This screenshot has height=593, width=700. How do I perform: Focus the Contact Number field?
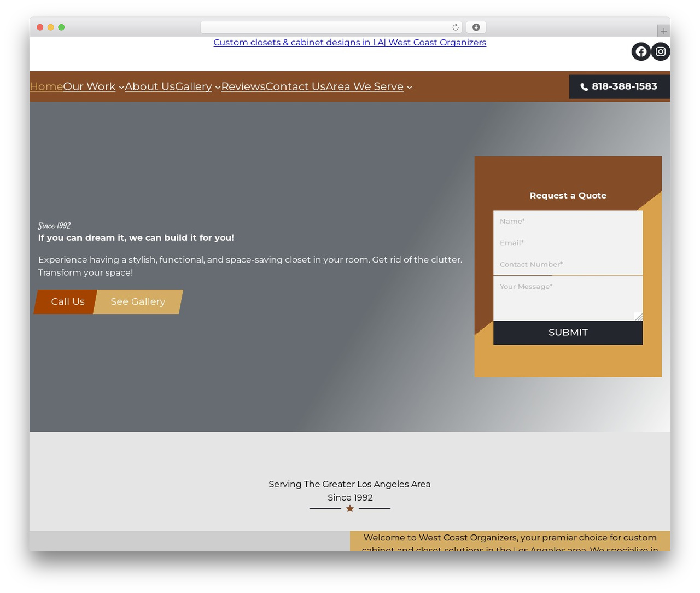pyautogui.click(x=568, y=264)
